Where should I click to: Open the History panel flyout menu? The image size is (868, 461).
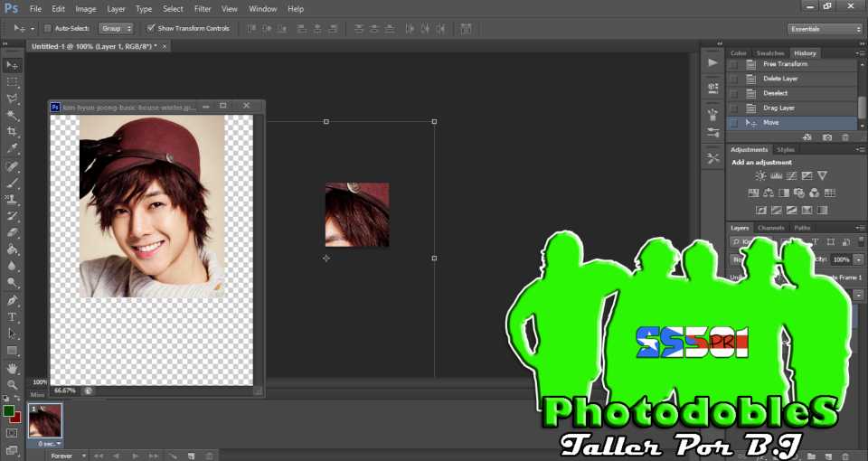tap(860, 53)
